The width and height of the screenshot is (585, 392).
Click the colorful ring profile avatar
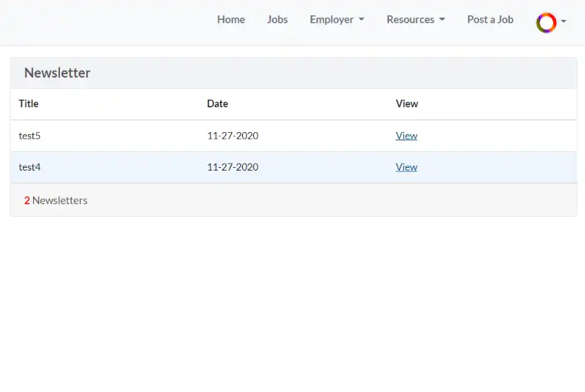pos(546,23)
